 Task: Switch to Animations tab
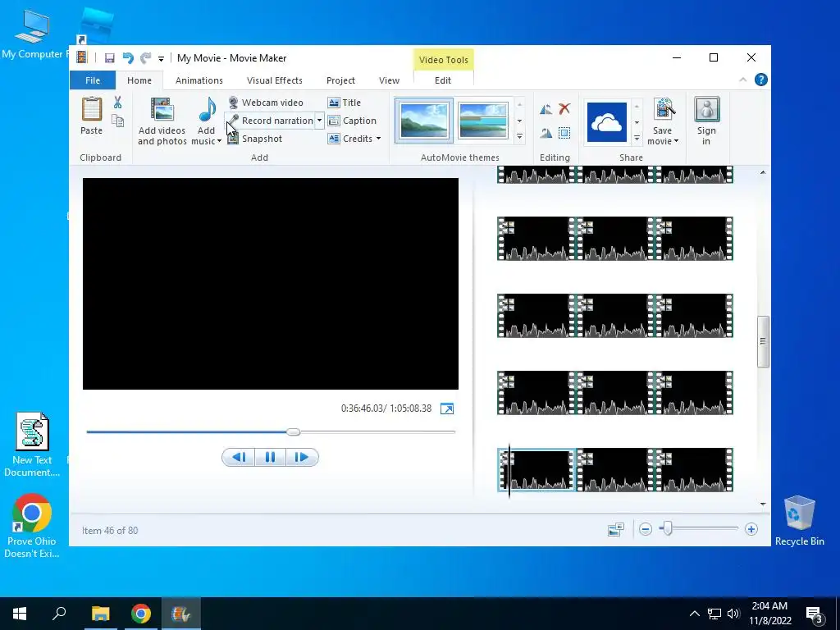199,80
